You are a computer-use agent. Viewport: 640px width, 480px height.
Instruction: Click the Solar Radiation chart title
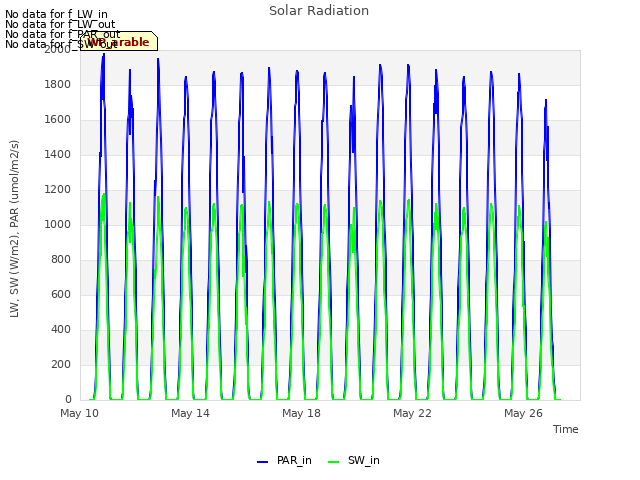pyautogui.click(x=319, y=11)
